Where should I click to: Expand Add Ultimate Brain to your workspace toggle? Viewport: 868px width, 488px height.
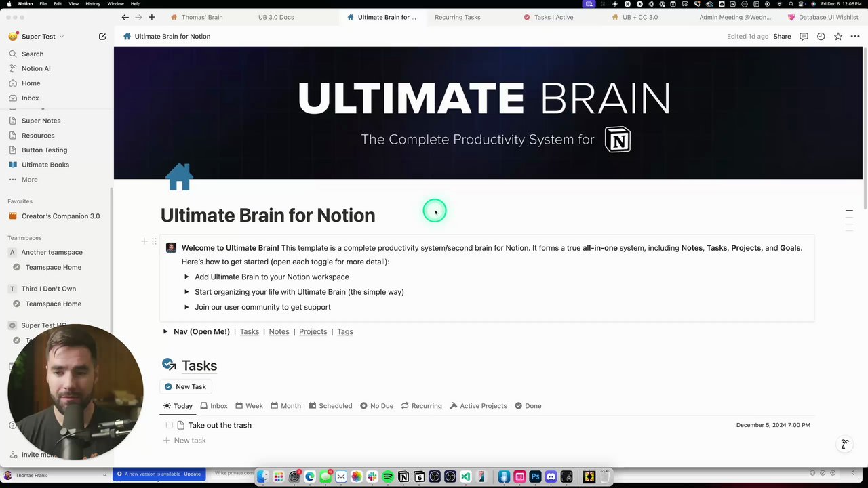pos(186,277)
